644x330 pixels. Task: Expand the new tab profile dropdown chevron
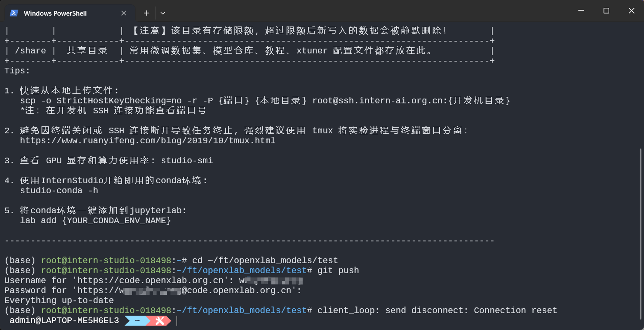163,13
